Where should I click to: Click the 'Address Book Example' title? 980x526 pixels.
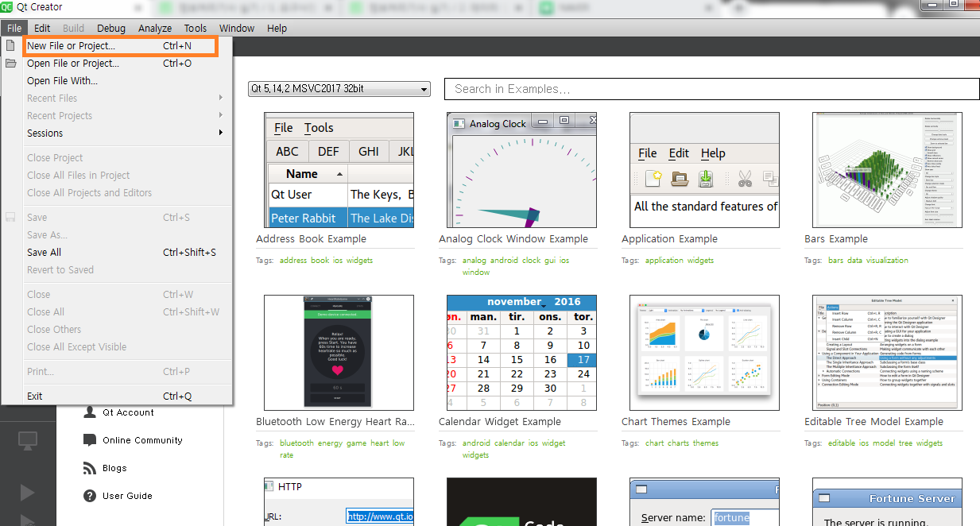click(311, 238)
